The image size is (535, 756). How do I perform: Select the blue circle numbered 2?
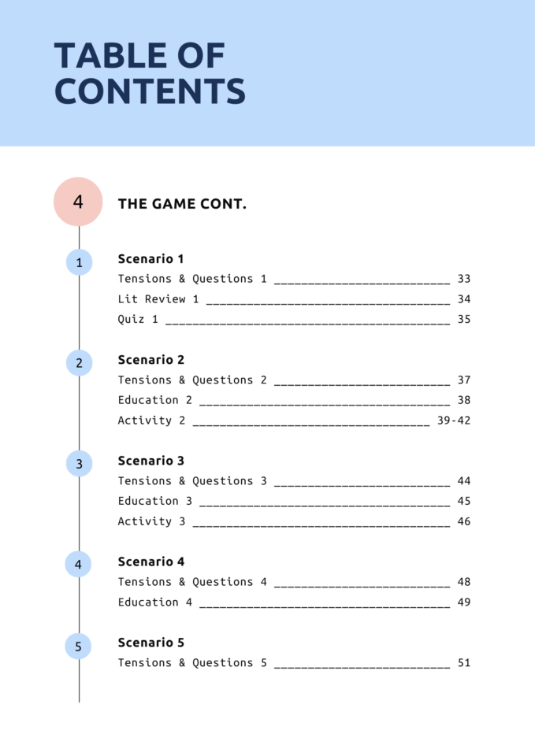[79, 363]
